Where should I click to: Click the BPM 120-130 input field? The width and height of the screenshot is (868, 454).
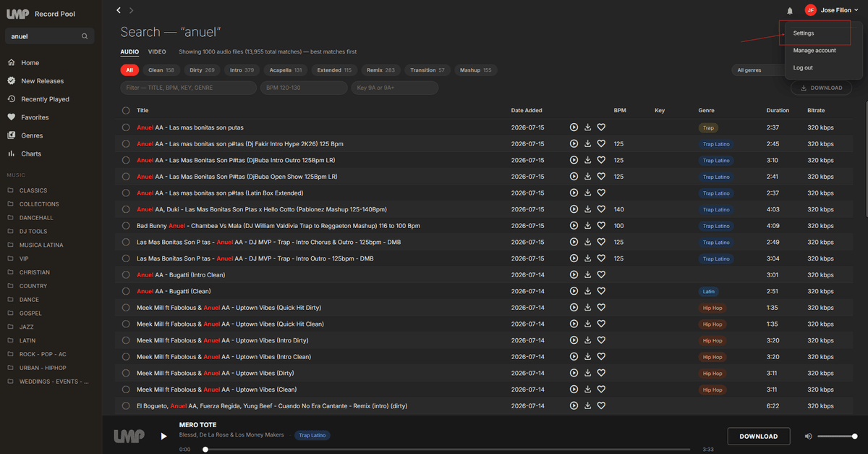(x=304, y=88)
